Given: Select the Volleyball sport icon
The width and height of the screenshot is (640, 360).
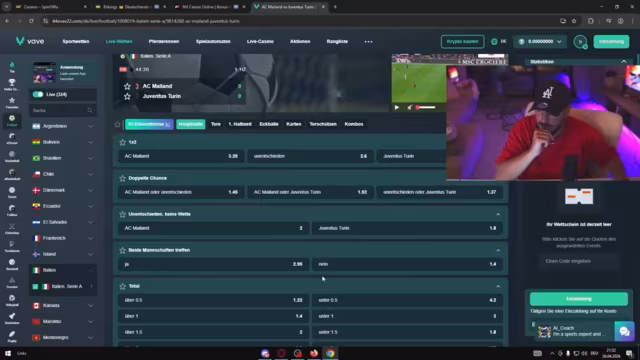Looking at the screenshot, I should point(12,298).
